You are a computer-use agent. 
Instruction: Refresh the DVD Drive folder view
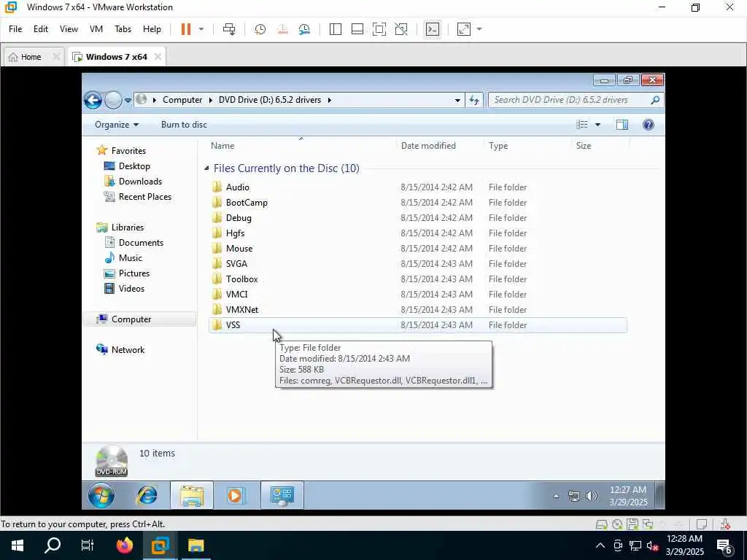(474, 100)
